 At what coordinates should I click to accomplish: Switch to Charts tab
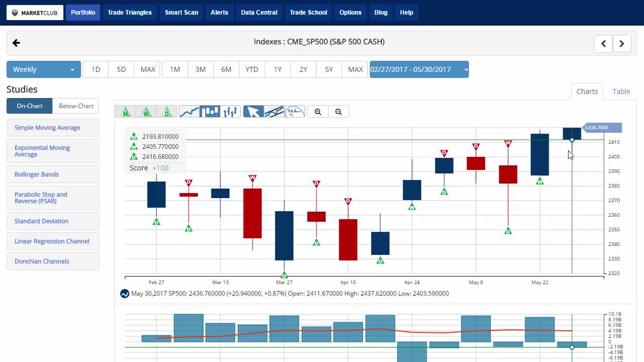point(587,92)
